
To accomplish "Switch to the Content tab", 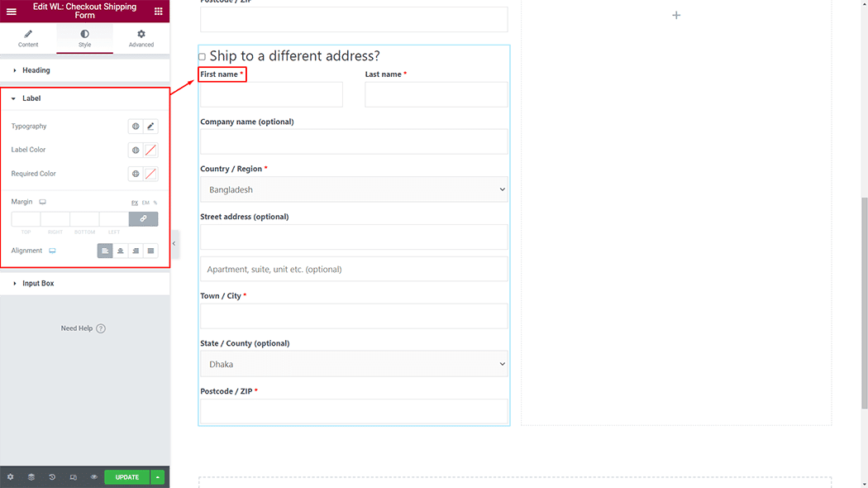I will [x=28, y=38].
